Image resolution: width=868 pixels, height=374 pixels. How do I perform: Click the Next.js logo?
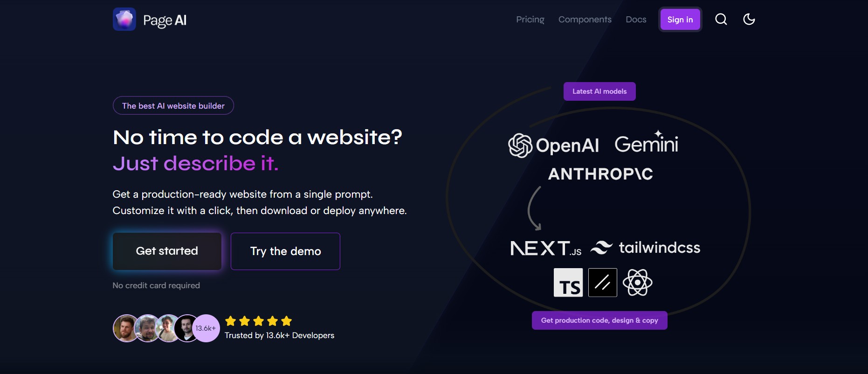click(x=546, y=248)
